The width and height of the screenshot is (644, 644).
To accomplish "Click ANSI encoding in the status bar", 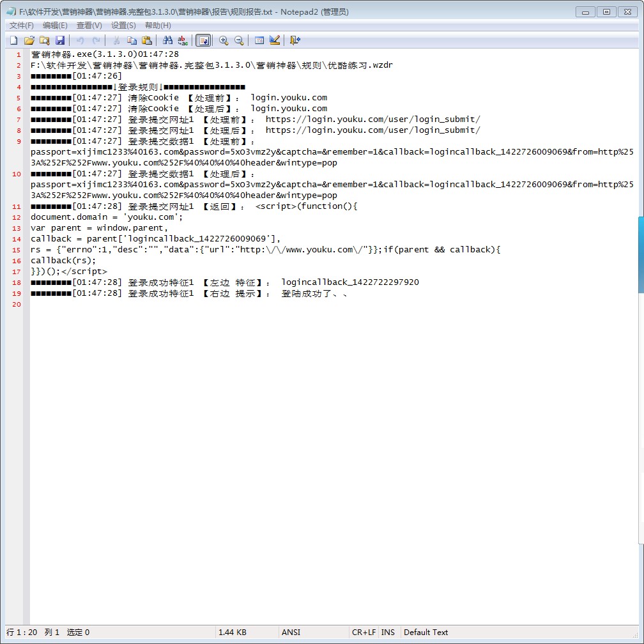I will coord(291,632).
